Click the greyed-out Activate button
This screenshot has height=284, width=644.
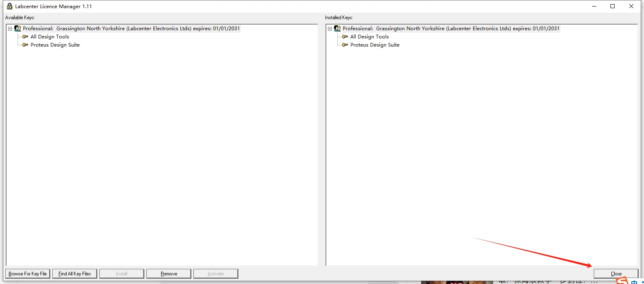coord(215,274)
